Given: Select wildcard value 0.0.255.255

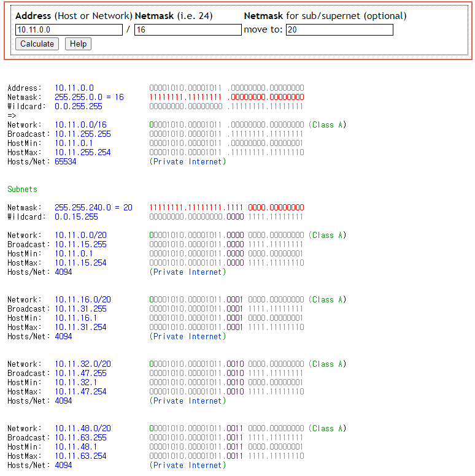Looking at the screenshot, I should [x=79, y=106].
